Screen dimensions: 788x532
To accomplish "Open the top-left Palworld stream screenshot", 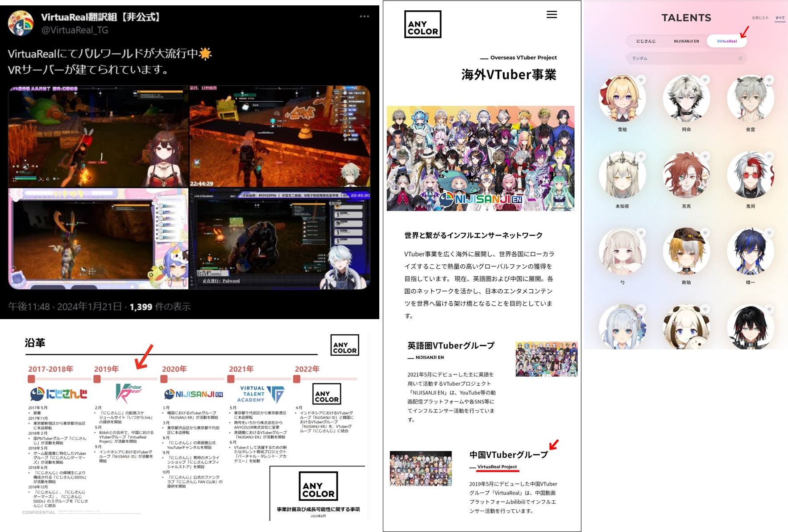I will pyautogui.click(x=99, y=137).
